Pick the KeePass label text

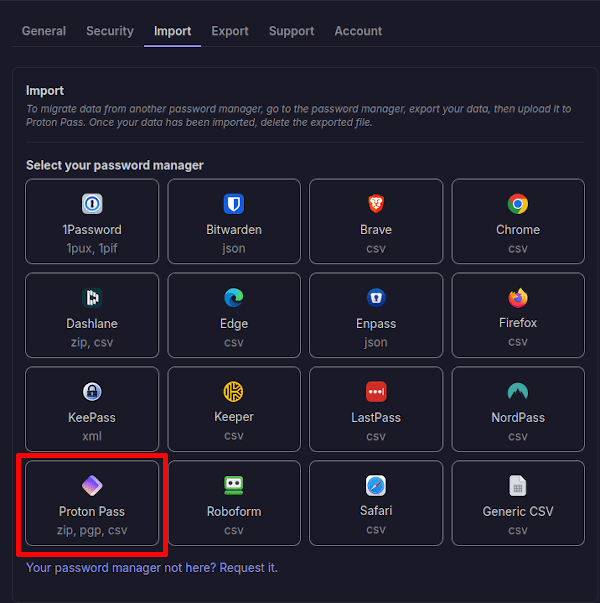point(92,418)
